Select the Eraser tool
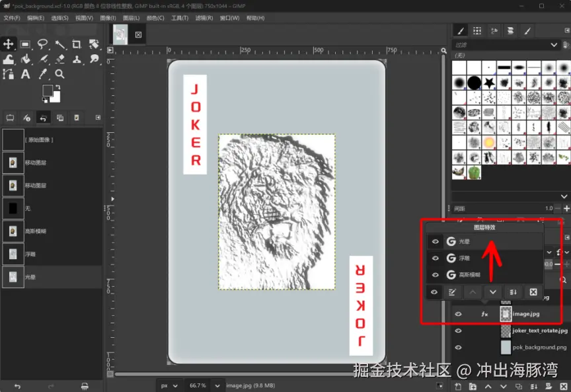The image size is (571, 392). point(60,59)
